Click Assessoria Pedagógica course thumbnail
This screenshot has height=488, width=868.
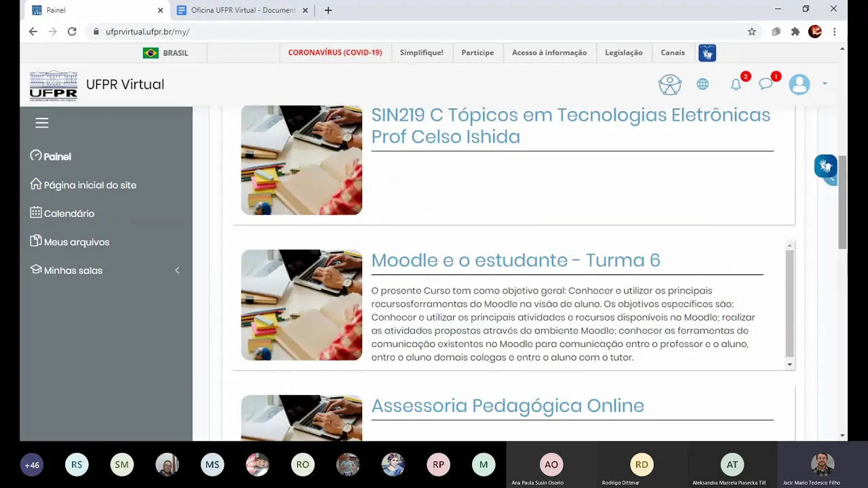point(302,418)
